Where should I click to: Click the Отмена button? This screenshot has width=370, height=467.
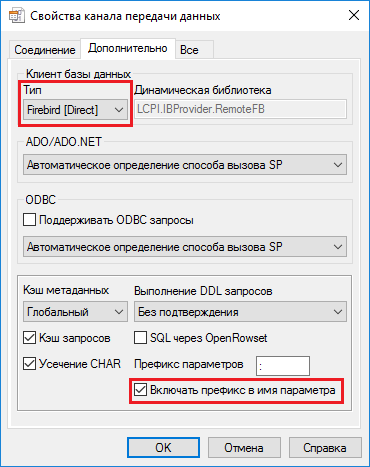[244, 448]
